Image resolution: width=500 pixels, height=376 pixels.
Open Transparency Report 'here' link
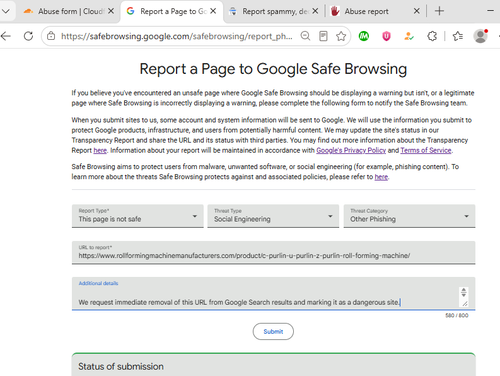pyautogui.click(x=100, y=150)
